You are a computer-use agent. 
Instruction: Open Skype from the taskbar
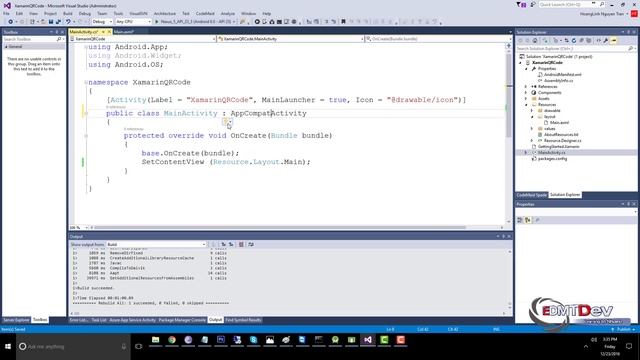pos(253,340)
